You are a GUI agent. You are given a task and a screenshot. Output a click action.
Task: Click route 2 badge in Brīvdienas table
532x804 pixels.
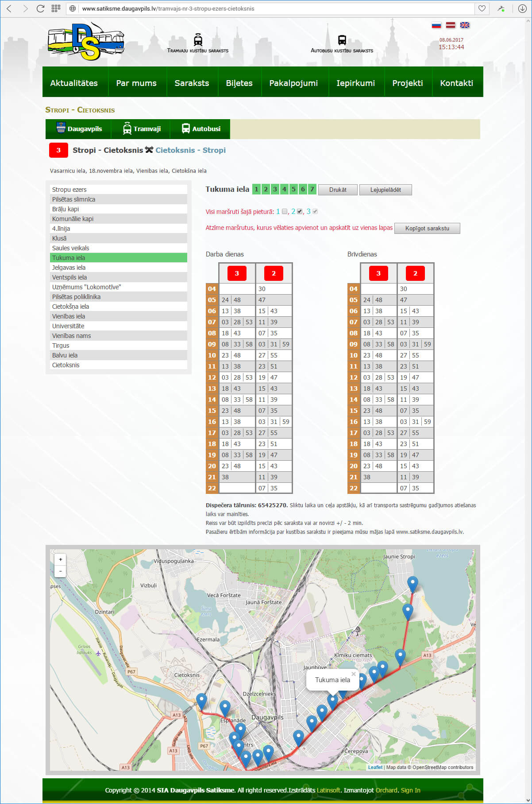click(x=415, y=273)
